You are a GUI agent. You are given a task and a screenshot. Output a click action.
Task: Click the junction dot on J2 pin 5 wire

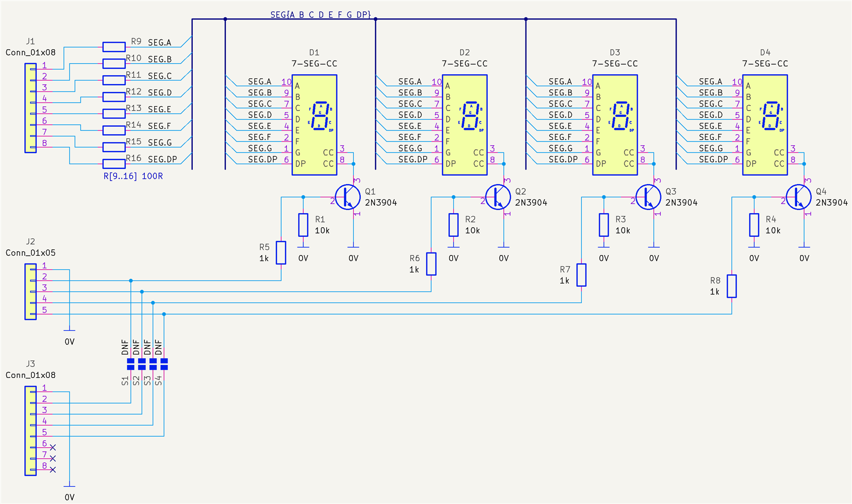point(164,314)
